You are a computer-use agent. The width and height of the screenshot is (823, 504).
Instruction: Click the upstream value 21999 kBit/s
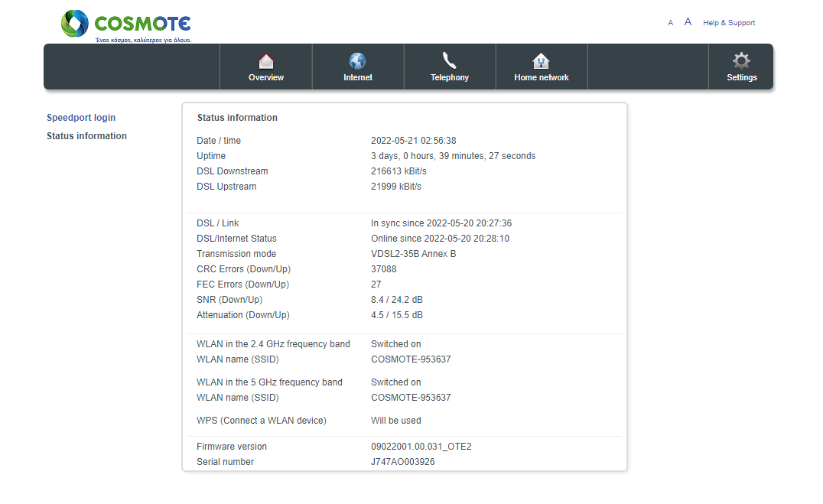pyautogui.click(x=395, y=187)
